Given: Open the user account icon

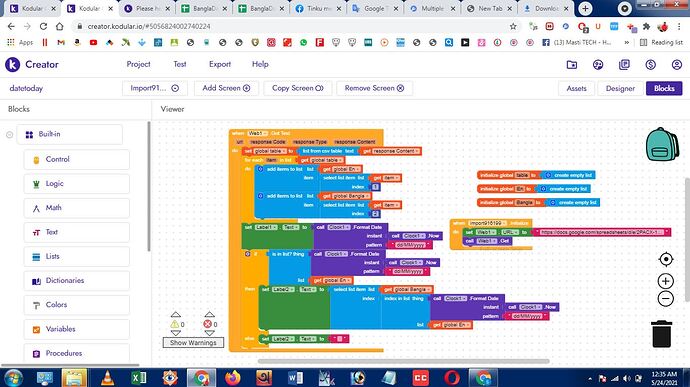Looking at the screenshot, I should pos(677,65).
